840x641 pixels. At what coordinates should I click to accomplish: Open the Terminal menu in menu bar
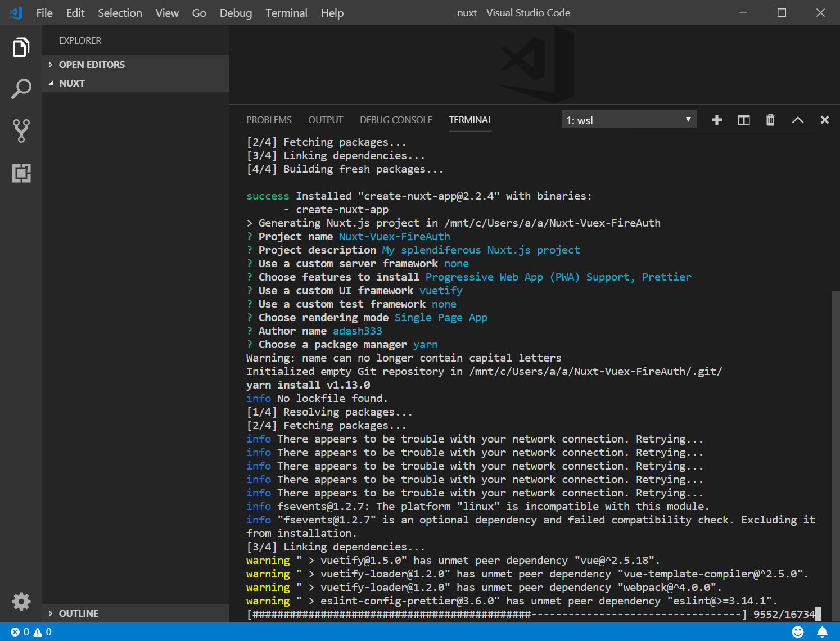pyautogui.click(x=286, y=13)
